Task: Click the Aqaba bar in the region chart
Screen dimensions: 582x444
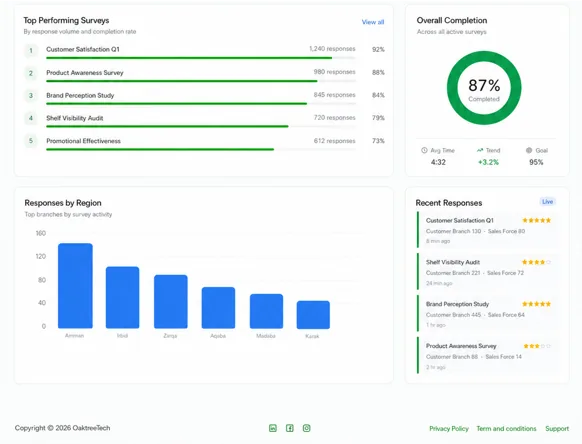Action: pos(218,308)
